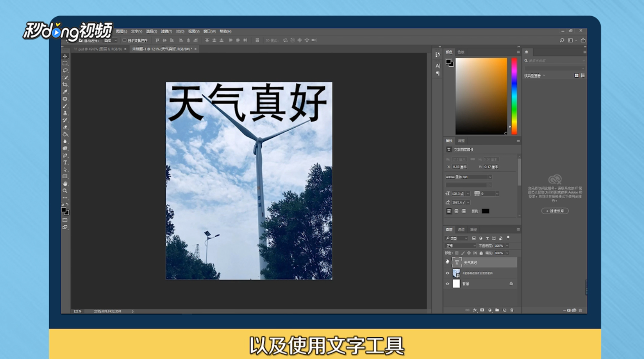This screenshot has height=359, width=644.
Task: Open the layer fill dropdown arrow
Action: pos(507,253)
